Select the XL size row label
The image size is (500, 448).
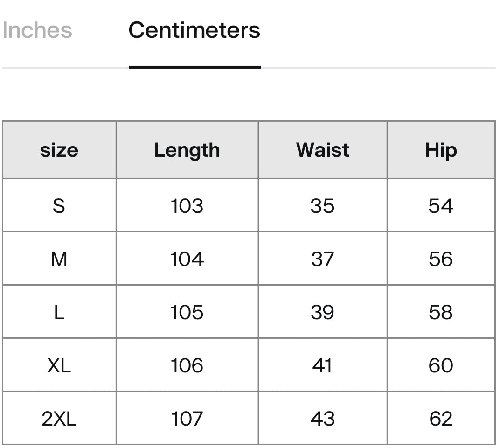(x=59, y=365)
